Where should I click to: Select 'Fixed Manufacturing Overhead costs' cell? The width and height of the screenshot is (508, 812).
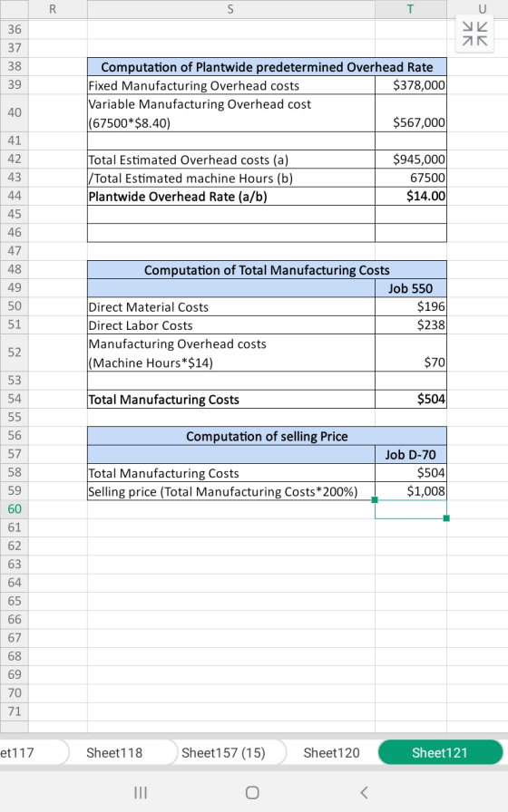[231, 85]
